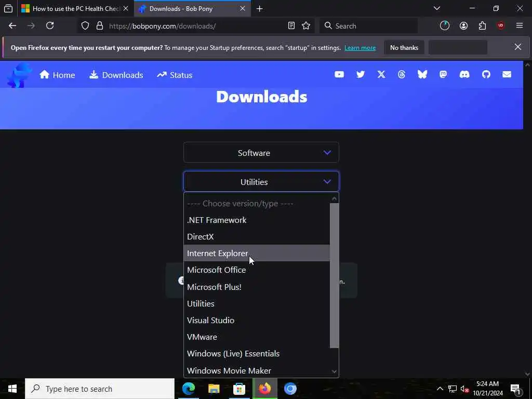This screenshot has width=532, height=399.
Task: Dismiss the startup notification bar
Action: click(518, 47)
